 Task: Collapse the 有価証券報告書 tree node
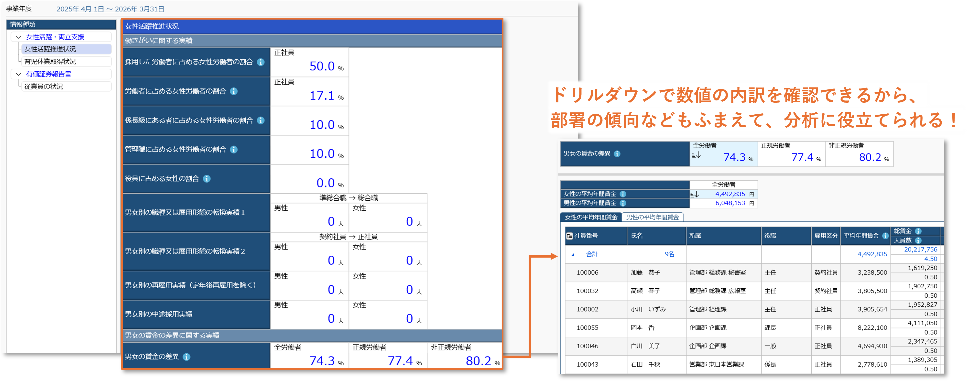click(x=18, y=74)
